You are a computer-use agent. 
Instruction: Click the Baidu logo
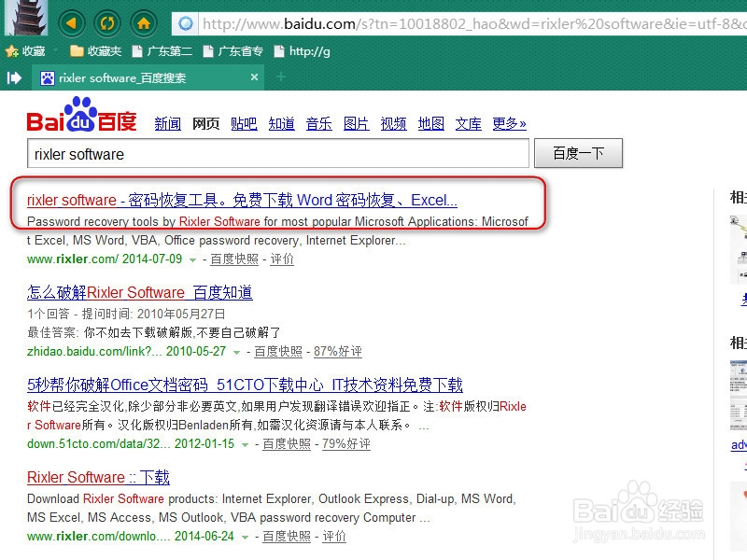81,114
